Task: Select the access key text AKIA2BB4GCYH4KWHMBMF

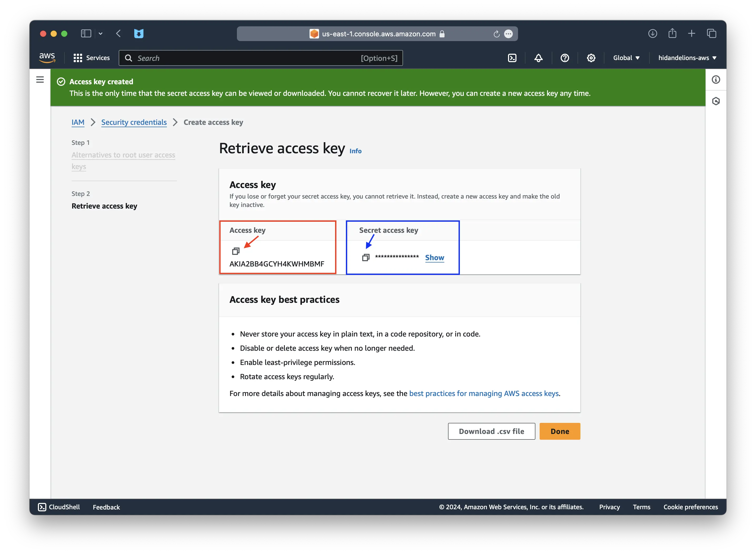Action: [277, 264]
